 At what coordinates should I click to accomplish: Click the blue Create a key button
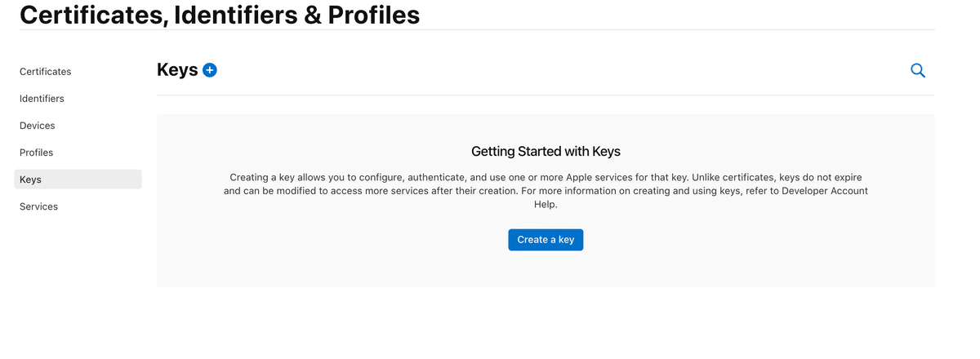click(x=546, y=240)
